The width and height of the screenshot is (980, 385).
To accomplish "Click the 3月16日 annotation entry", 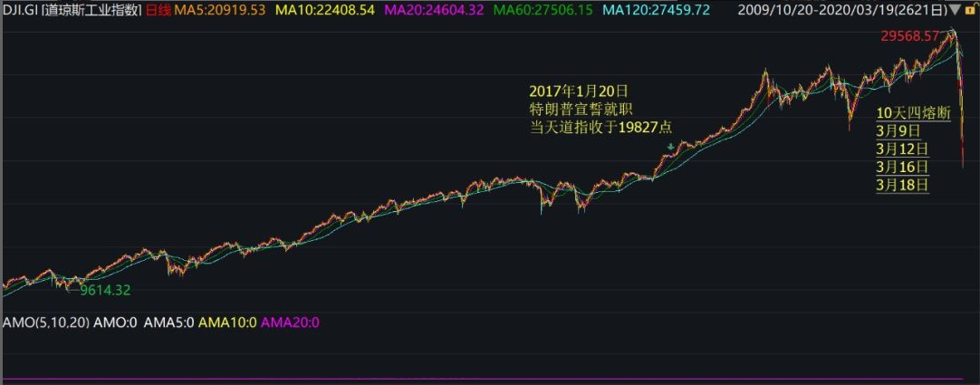I will pos(902,168).
